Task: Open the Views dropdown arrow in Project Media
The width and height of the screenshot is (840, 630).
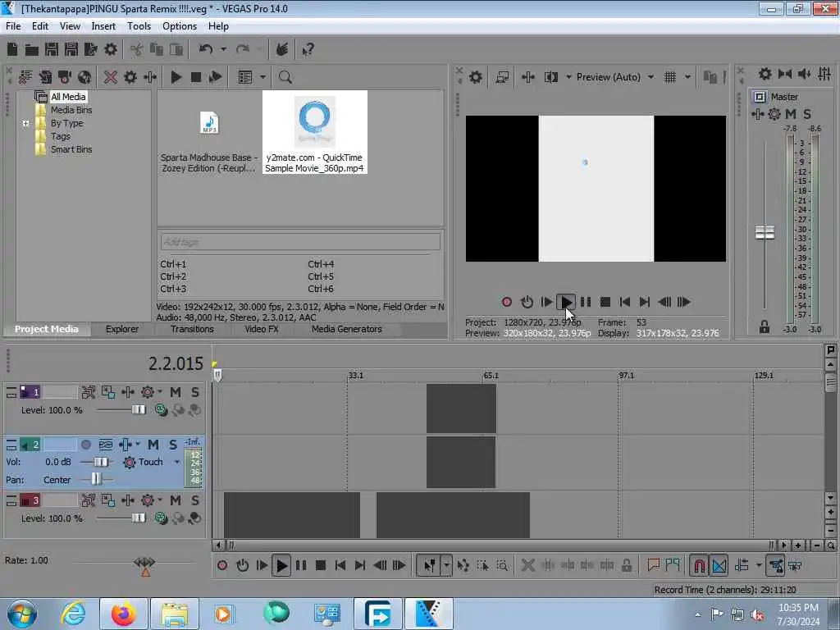Action: 262,77
